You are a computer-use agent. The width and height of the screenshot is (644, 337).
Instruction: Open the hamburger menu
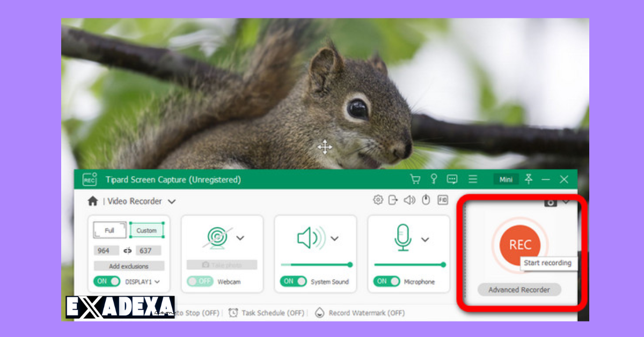click(x=473, y=179)
